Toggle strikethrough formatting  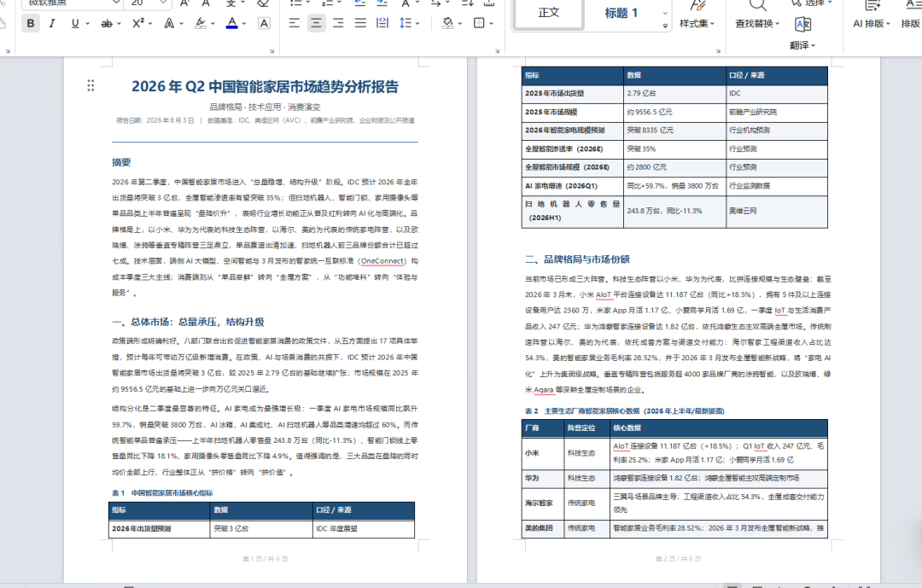(x=107, y=24)
